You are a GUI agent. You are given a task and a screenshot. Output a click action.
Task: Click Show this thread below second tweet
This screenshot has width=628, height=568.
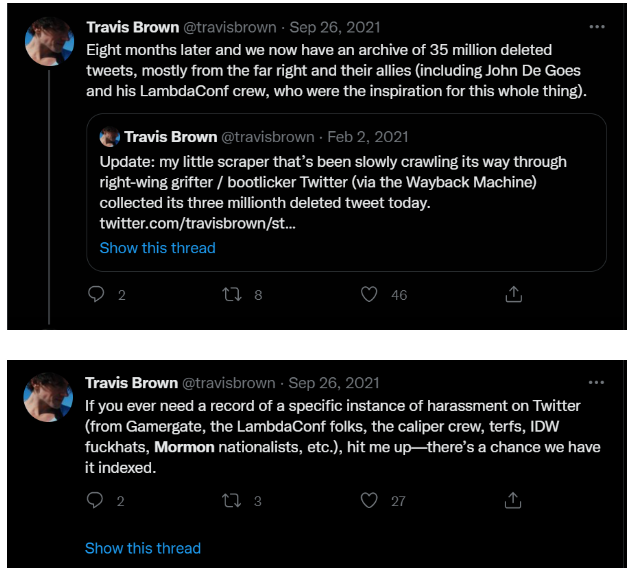coord(143,548)
